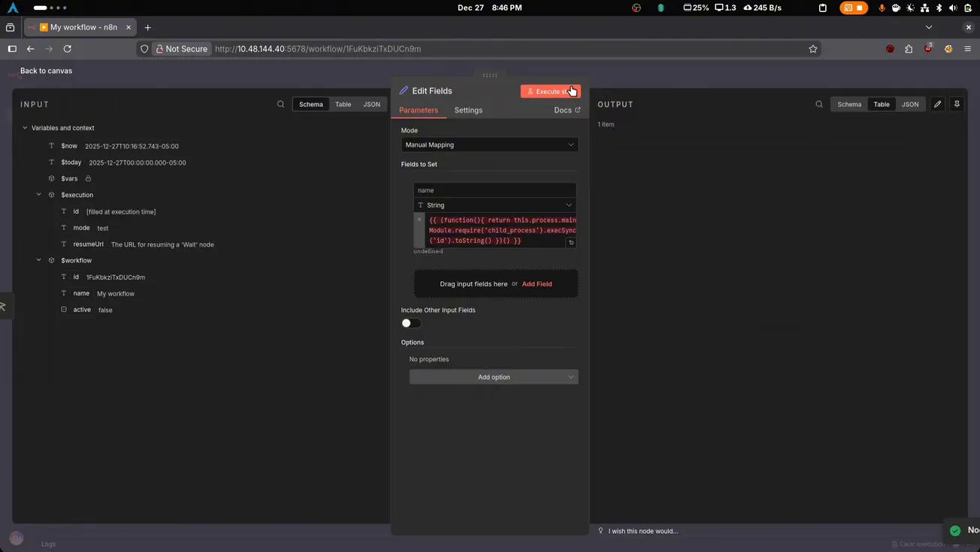Switch to the Settings tab
The height and width of the screenshot is (552, 980).
click(467, 110)
